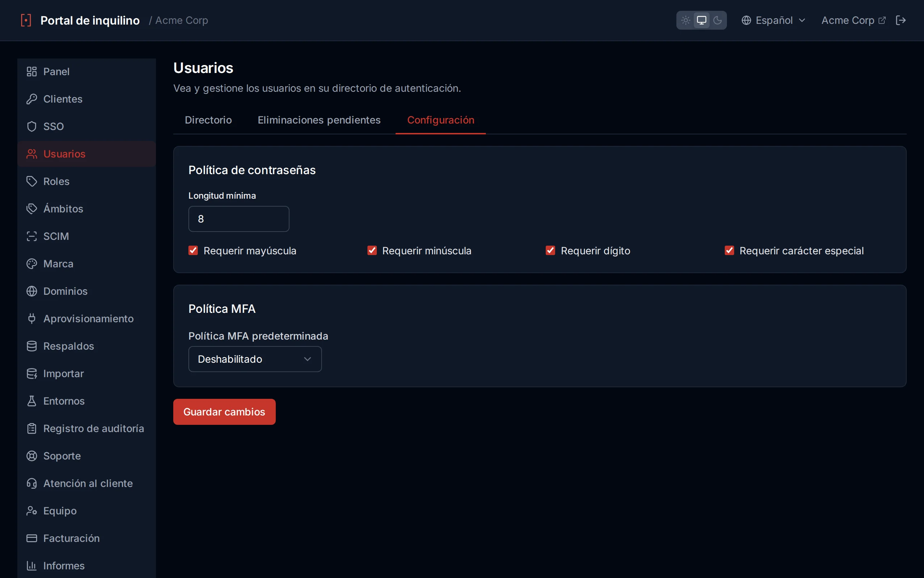Viewport: 924px width, 578px height.
Task: Uncheck Requerir mayúscula checkbox
Action: (x=193, y=251)
